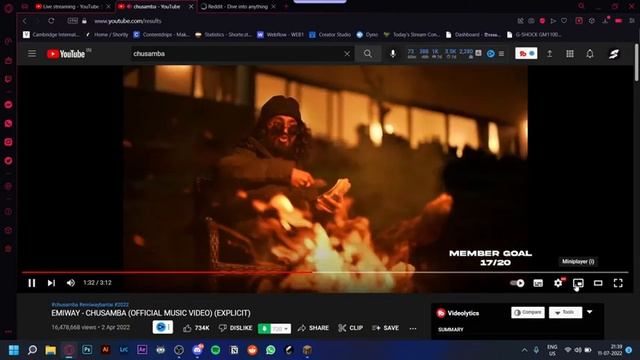This screenshot has height=360, width=640.
Task: Open the three-dot more actions menu
Action: click(413, 328)
